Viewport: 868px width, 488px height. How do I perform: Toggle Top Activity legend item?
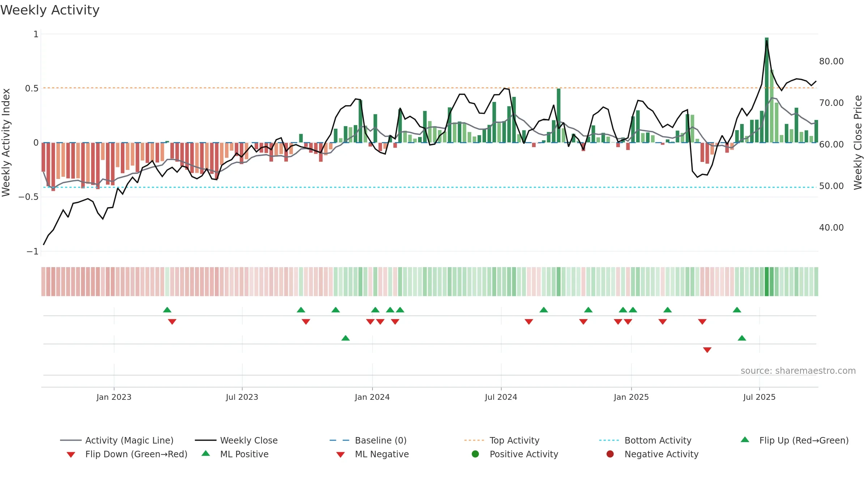[x=502, y=440]
